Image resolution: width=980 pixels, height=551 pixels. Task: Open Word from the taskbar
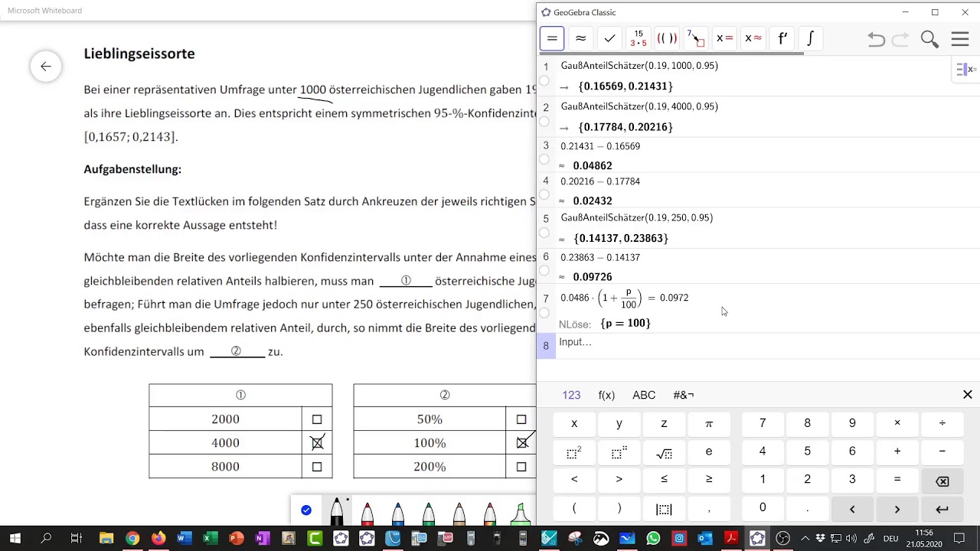tap(184, 539)
